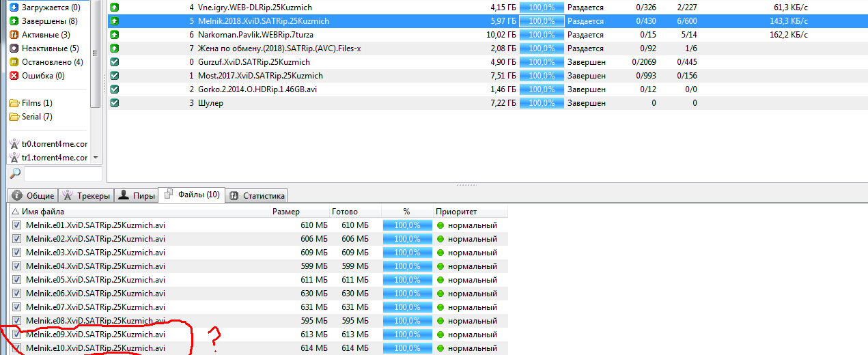Click completed check icon of Most.2017 torrent
Viewport: 868px width, 355px height.
pos(115,76)
